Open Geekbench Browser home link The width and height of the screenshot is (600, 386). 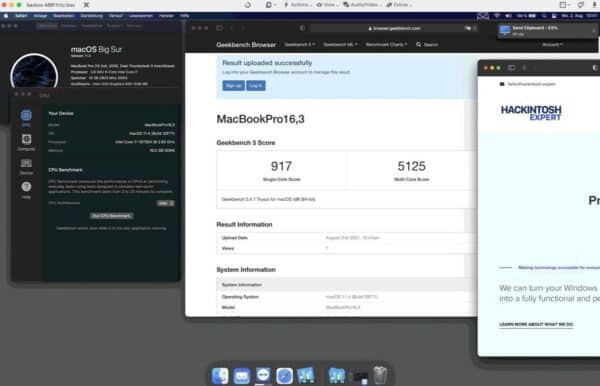click(246, 45)
